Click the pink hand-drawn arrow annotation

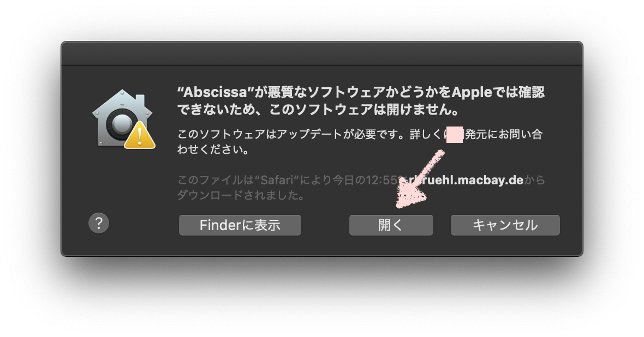point(420,178)
